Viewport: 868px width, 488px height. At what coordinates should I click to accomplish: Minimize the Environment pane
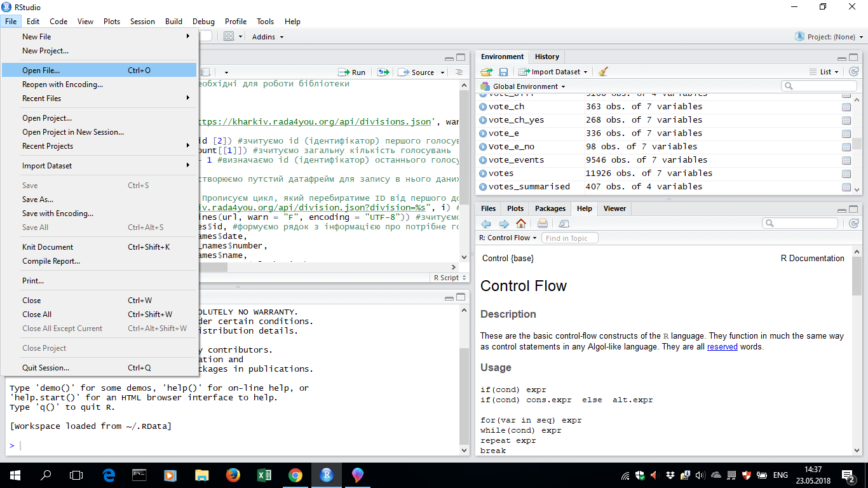(842, 58)
